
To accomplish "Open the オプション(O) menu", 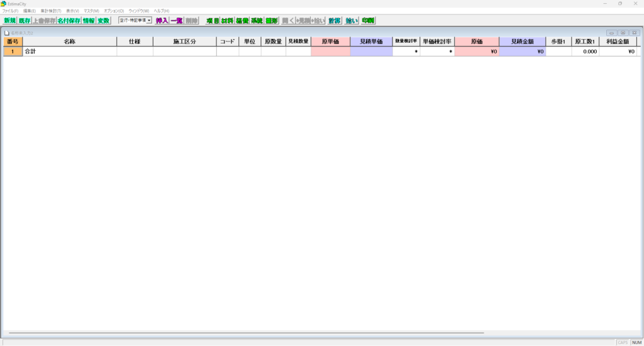I will [114, 11].
